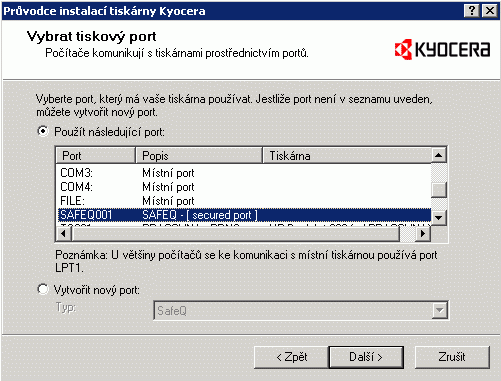The width and height of the screenshot is (501, 381).
Task: Click the Další > button
Action: click(x=366, y=357)
